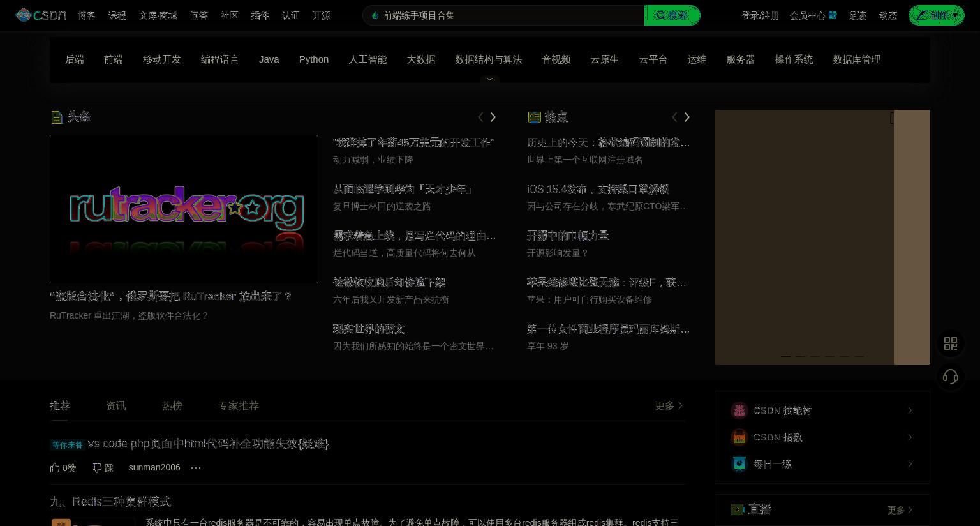Open article iOS 15.4发布
The width and height of the screenshot is (980, 526).
click(598, 189)
